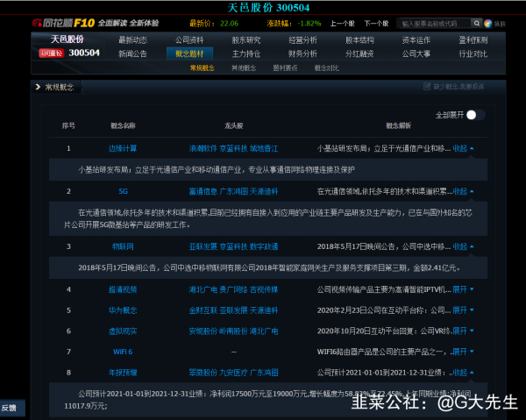This screenshot has height=420, width=526.
Task: Open the WiFi 6 concept link
Action: (123, 352)
